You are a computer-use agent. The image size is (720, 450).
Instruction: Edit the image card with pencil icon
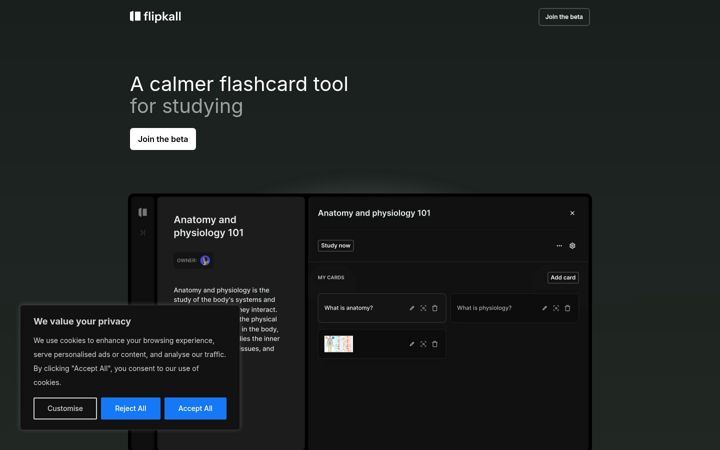tap(412, 344)
